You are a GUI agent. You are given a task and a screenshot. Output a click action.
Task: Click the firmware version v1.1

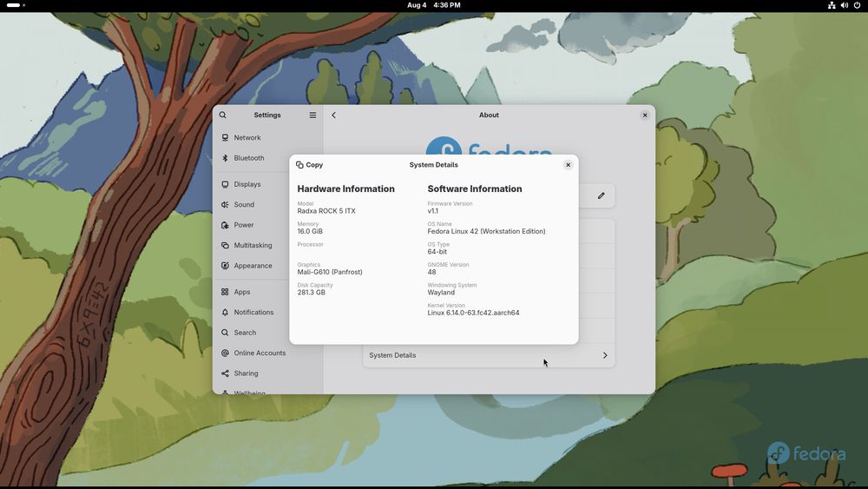coord(433,211)
